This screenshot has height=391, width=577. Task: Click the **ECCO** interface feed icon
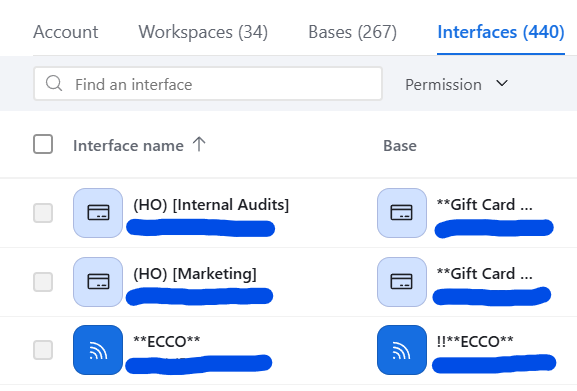[x=98, y=350]
